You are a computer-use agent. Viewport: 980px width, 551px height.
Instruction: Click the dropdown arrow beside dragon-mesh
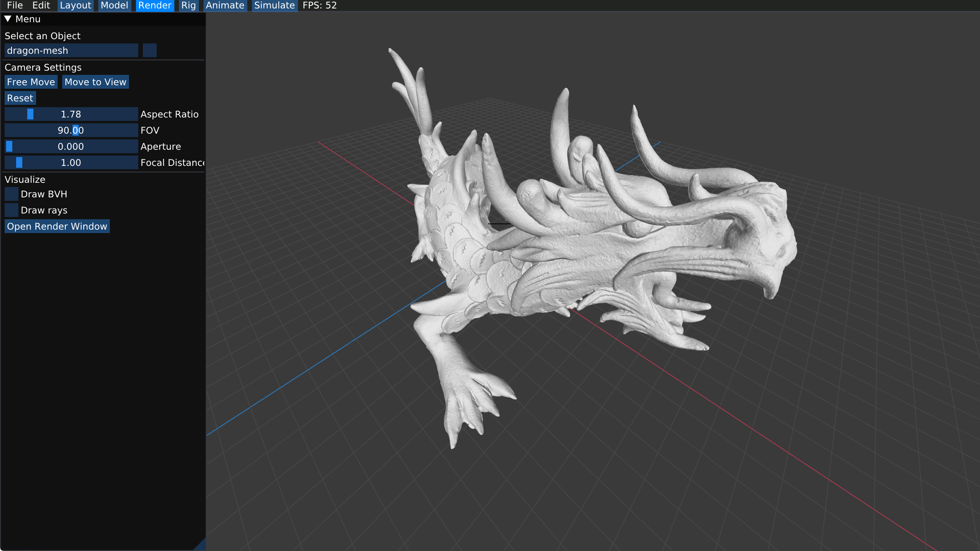pos(150,50)
